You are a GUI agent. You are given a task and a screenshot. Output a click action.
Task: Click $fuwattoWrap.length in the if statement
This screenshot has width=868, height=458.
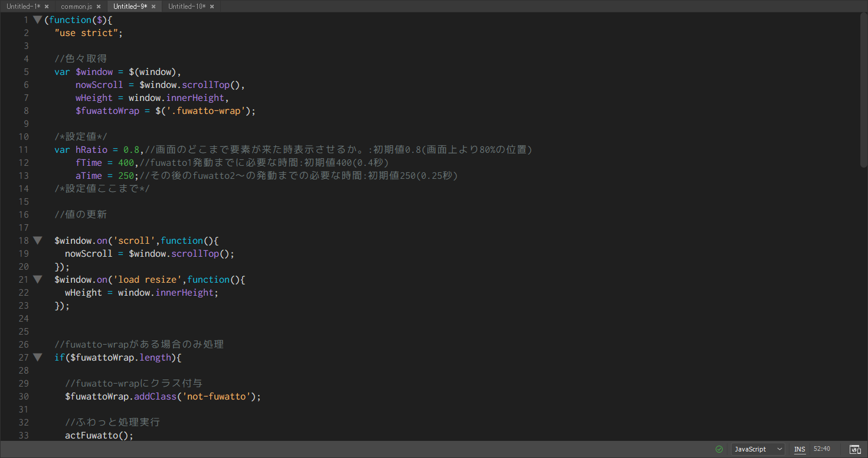120,357
